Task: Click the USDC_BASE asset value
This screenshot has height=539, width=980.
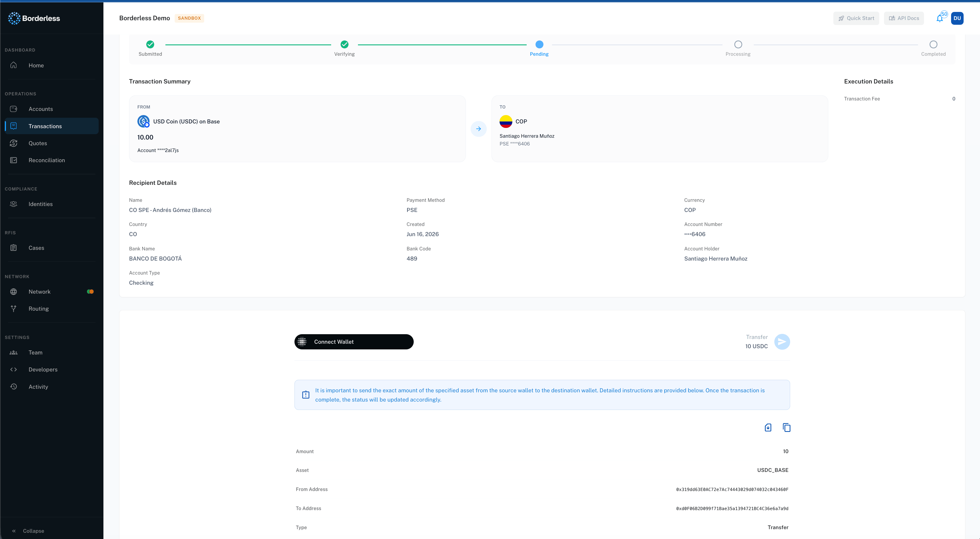Action: [x=773, y=470]
